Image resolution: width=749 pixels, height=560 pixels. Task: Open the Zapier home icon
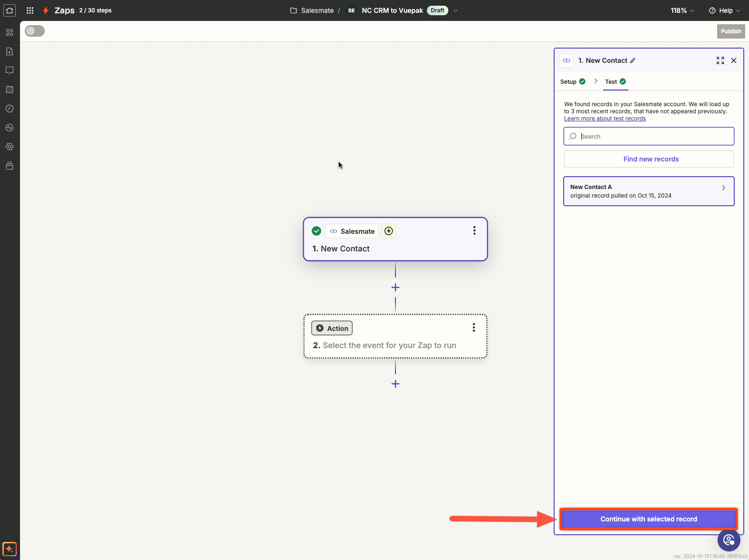(10, 10)
